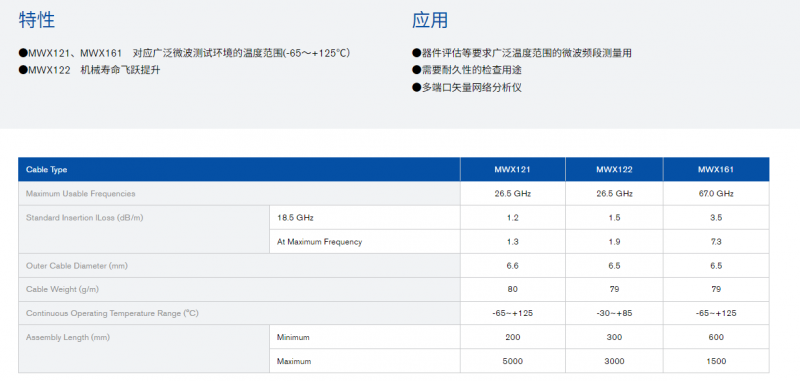
Task: Click the 18.5 GHz sub-row label
Action: (295, 218)
